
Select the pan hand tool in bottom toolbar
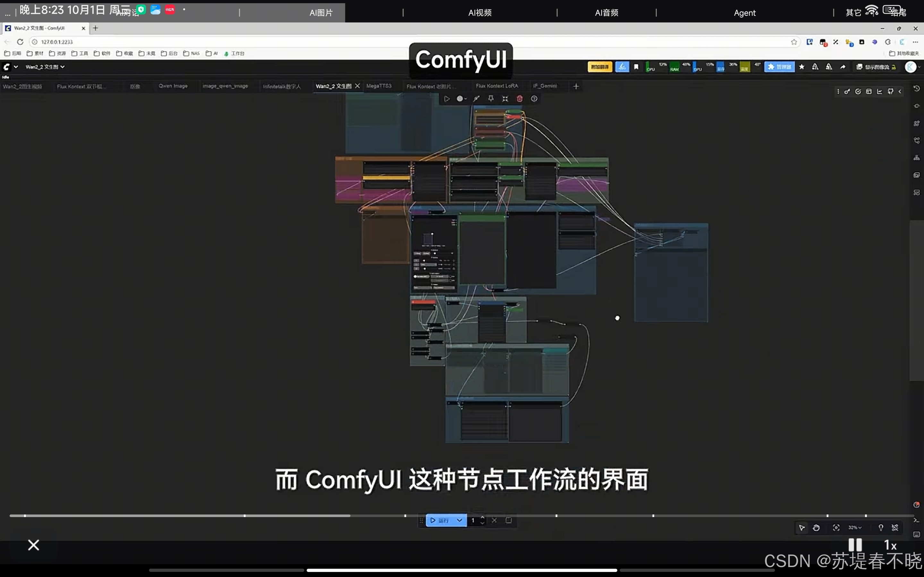tap(817, 528)
